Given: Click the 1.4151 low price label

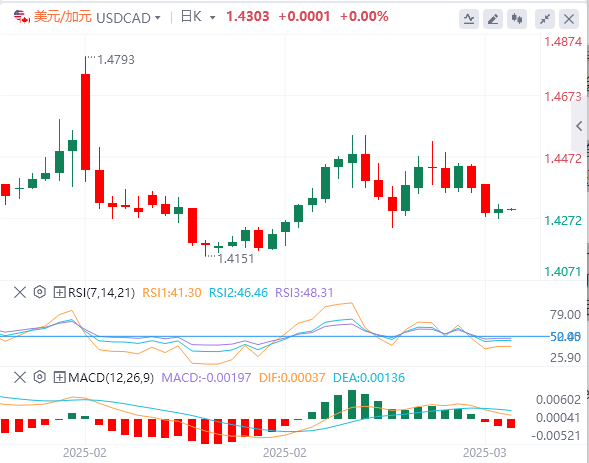Looking at the screenshot, I should click(x=236, y=259).
